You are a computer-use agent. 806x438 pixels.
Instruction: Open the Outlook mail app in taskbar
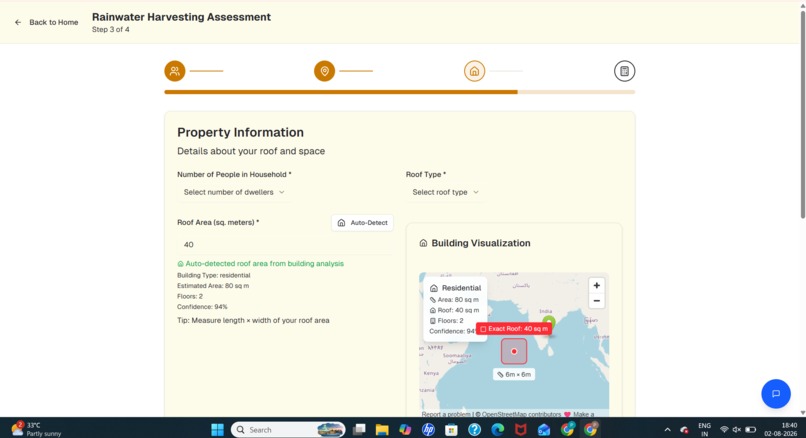tap(544, 430)
